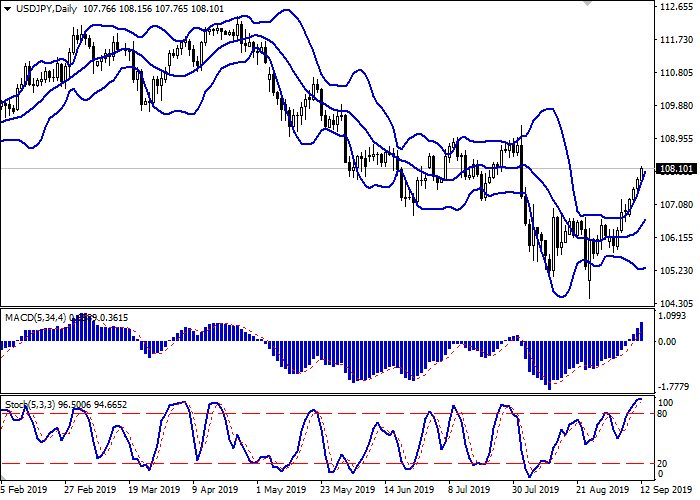700x500 pixels.
Task: Click the Stochastic 80 level label
Action: (x=663, y=413)
